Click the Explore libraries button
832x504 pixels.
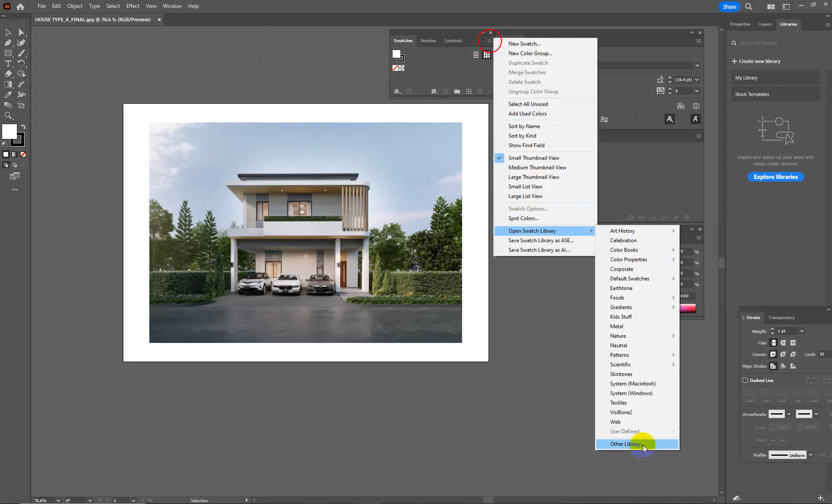[x=776, y=177]
